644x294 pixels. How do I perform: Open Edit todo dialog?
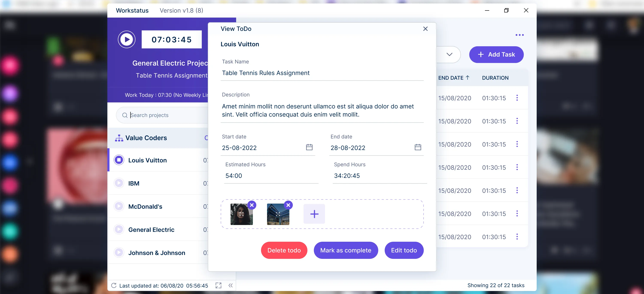click(404, 250)
